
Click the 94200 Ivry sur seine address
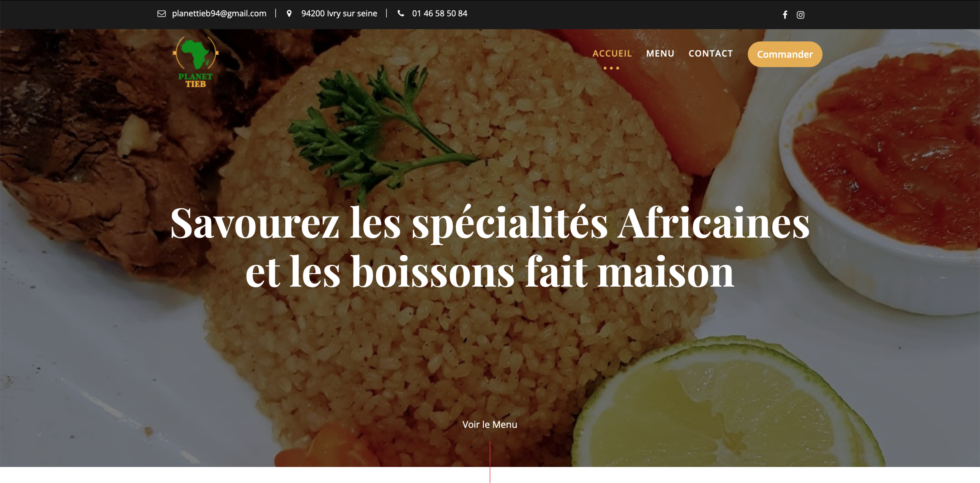[339, 13]
